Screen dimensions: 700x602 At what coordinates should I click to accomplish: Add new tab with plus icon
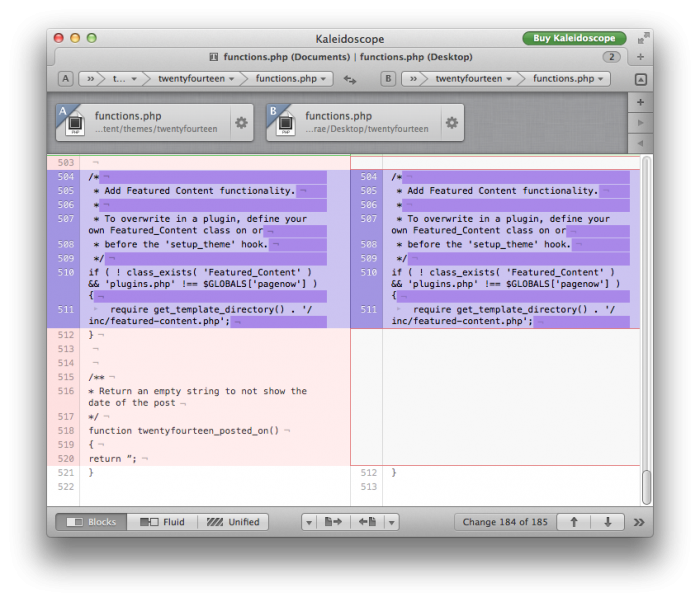point(640,57)
